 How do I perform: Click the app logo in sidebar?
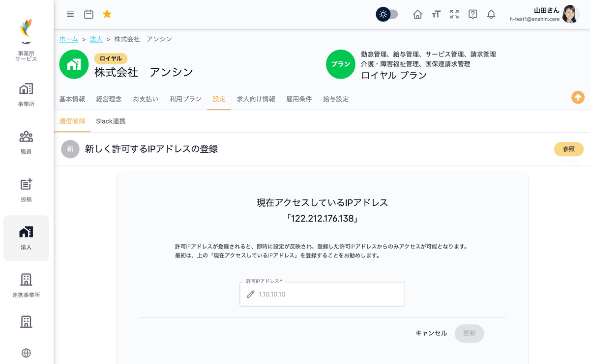tap(26, 28)
